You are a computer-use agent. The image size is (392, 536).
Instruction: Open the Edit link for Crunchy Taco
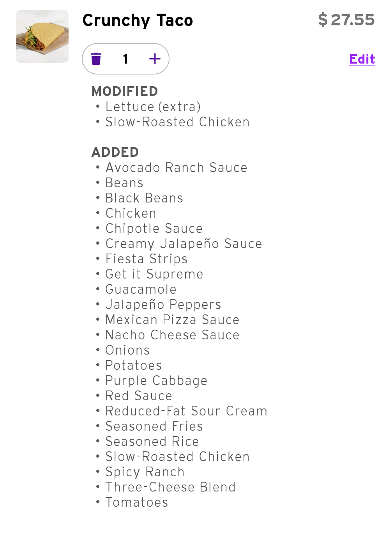click(362, 59)
